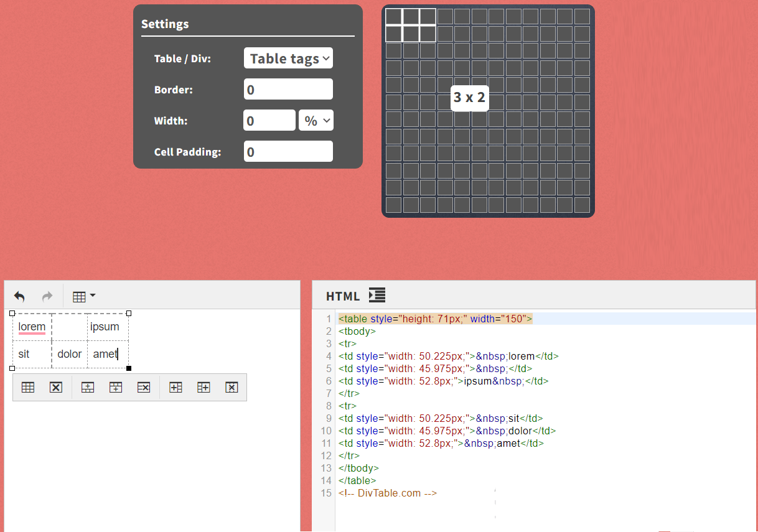Viewport: 758px width, 532px height.
Task: Click the Insert column before icon
Action: pos(175,386)
